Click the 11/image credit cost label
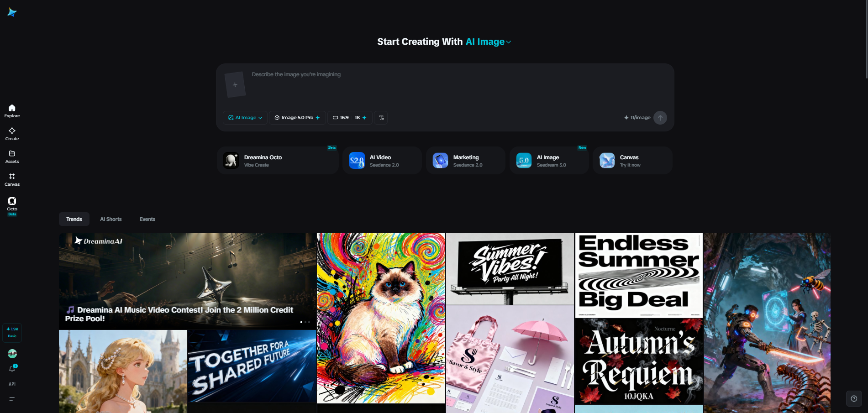The height and width of the screenshot is (413, 868). (637, 118)
